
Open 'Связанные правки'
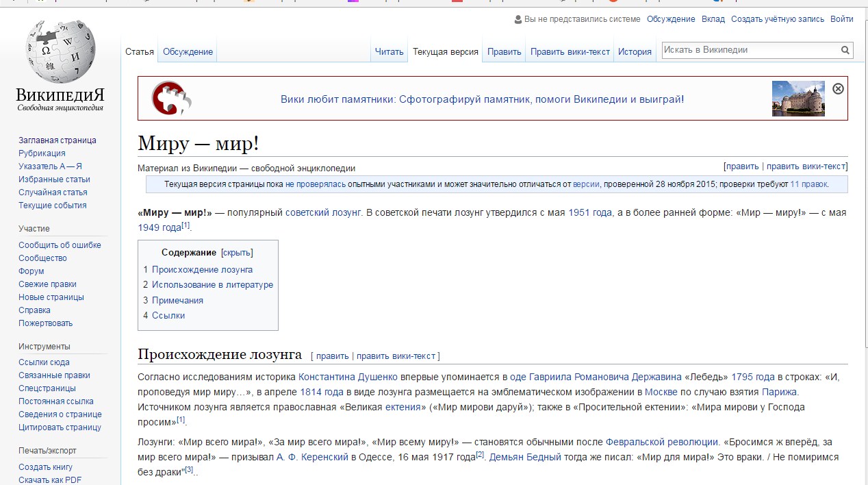pos(54,375)
